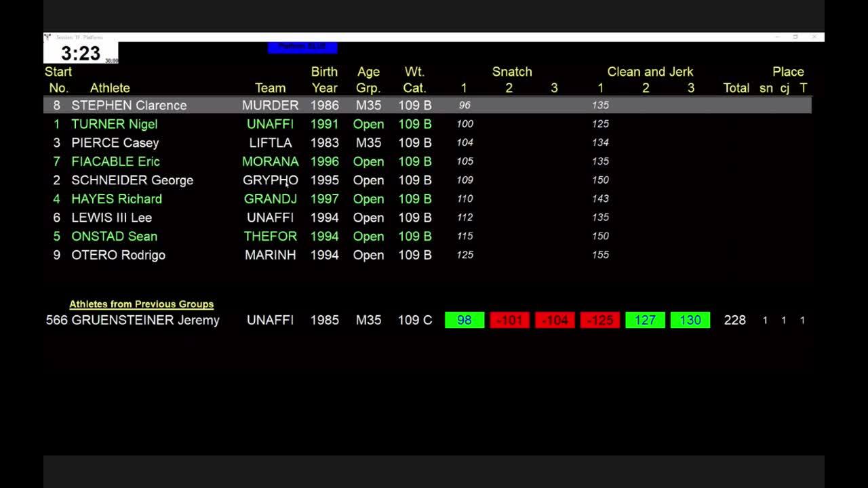Click the Place column header
The height and width of the screenshot is (488, 868).
click(x=788, y=71)
